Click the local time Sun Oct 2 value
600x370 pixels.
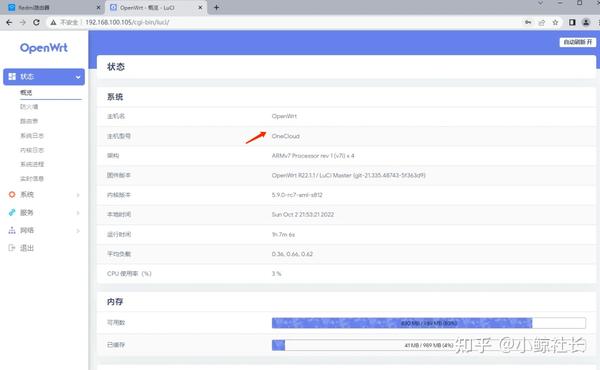pos(303,215)
